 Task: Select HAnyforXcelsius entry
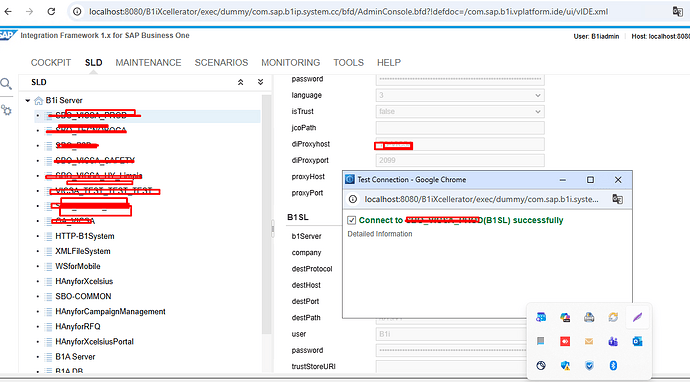point(84,281)
